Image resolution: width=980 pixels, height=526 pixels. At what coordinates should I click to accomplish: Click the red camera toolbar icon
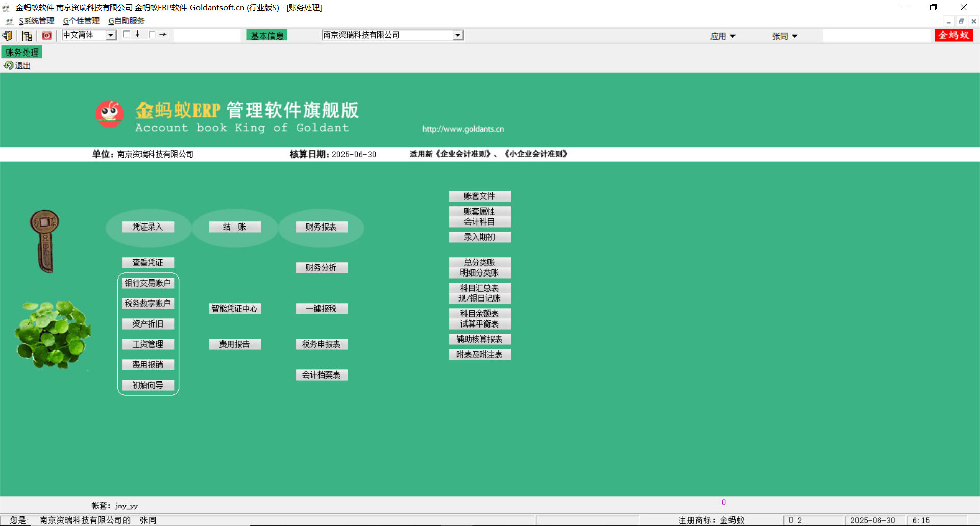(x=47, y=36)
